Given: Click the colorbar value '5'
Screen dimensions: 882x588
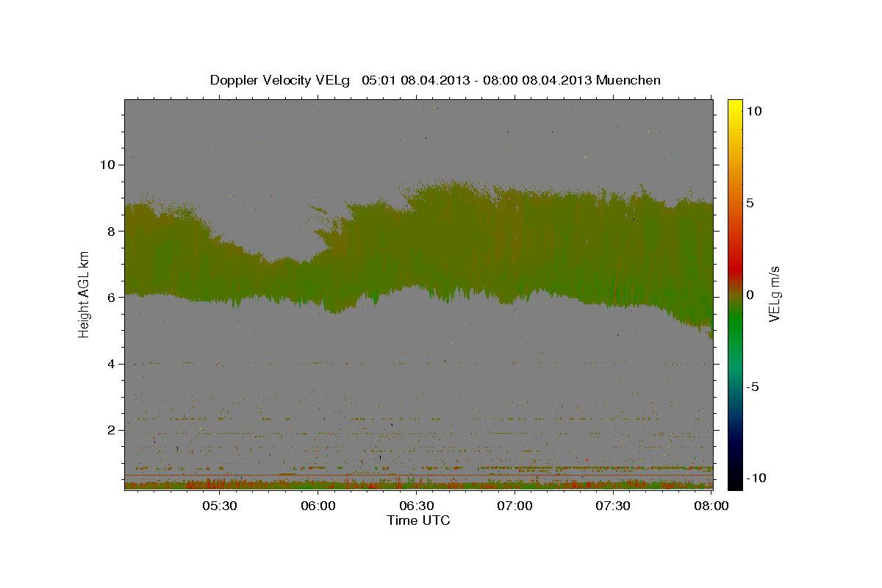Looking at the screenshot, I should click(750, 202).
